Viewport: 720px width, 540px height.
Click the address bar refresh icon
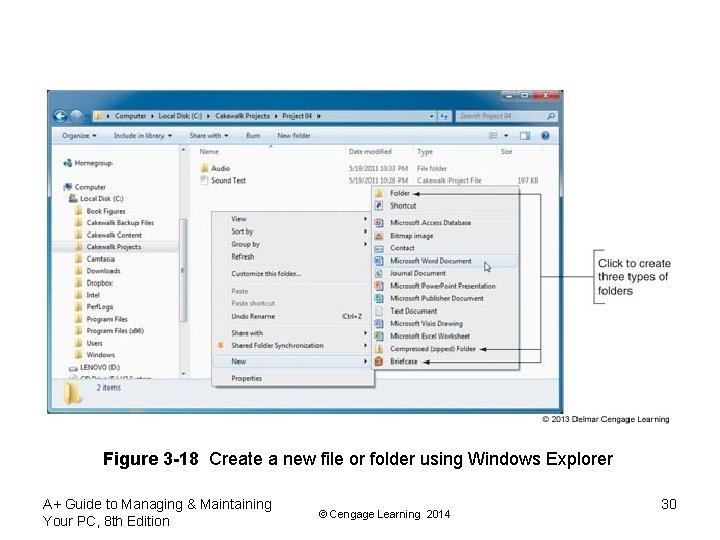tap(444, 116)
